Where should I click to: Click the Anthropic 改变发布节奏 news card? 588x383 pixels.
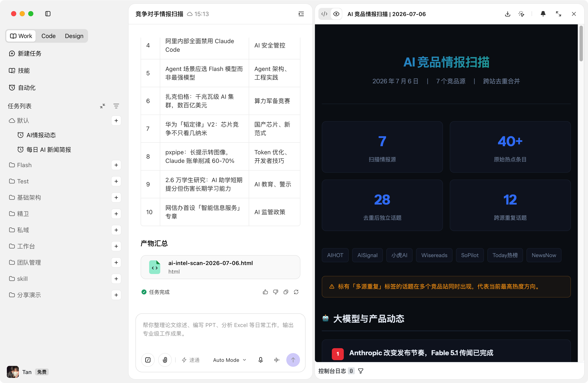pyautogui.click(x=446, y=351)
